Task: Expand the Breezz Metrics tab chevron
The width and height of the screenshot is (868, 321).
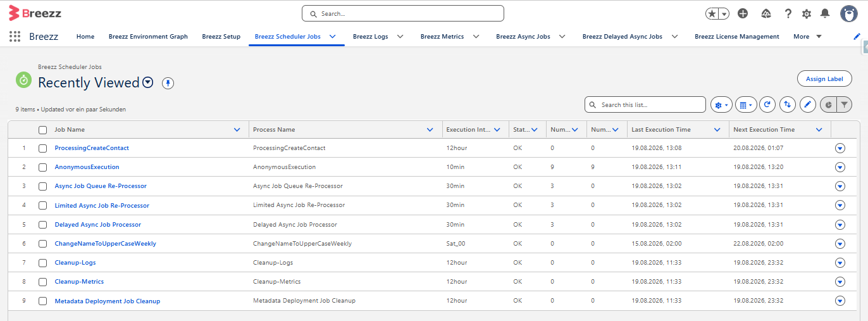Action: point(476,37)
